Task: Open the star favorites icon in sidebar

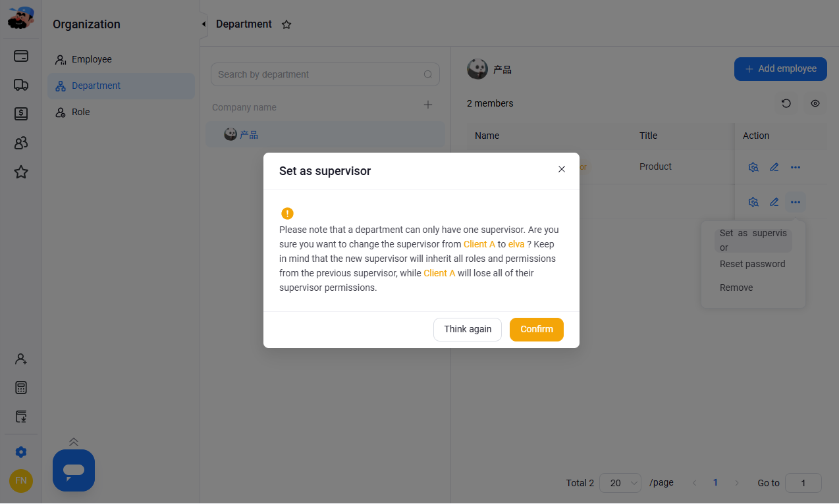Action: [21, 172]
